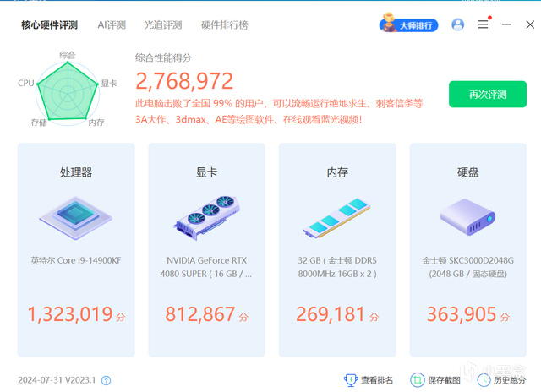The width and height of the screenshot is (541, 392).
Task: Click the 保存截图 crop icon
Action: 417,380
